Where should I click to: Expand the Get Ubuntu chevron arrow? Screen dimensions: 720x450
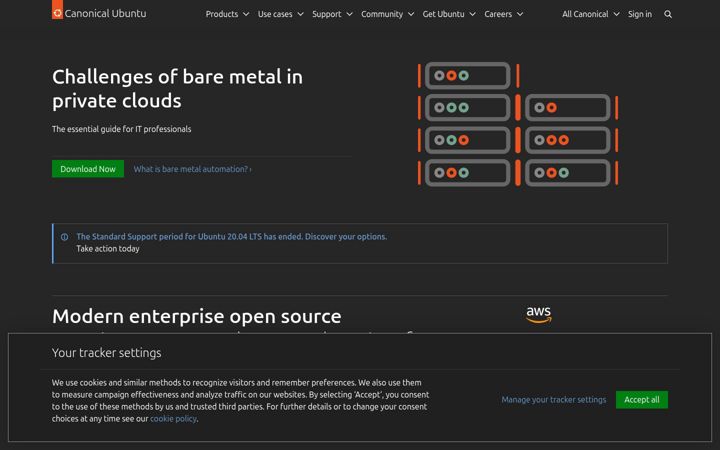coord(472,14)
